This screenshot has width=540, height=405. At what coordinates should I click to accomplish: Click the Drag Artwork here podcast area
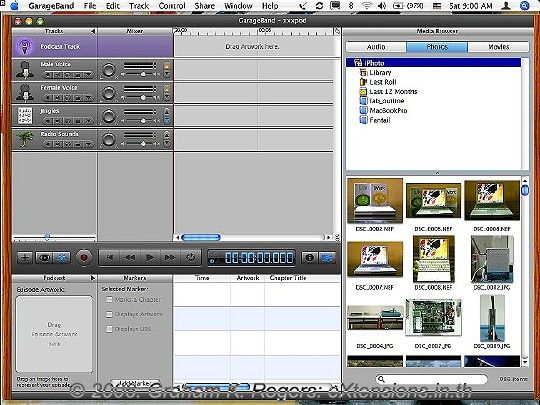[253, 46]
